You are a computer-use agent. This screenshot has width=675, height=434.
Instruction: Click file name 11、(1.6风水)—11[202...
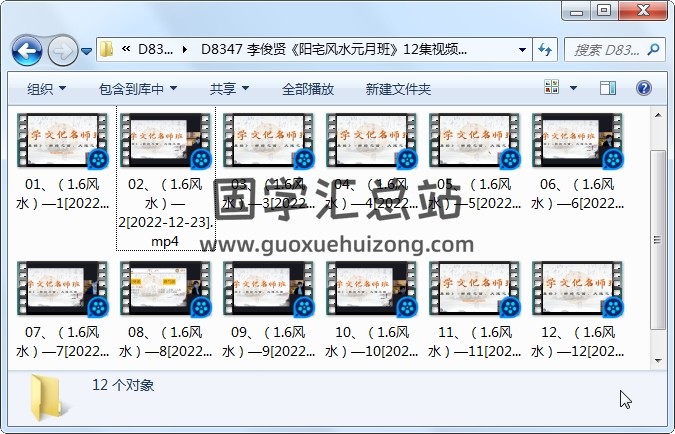pos(474,341)
